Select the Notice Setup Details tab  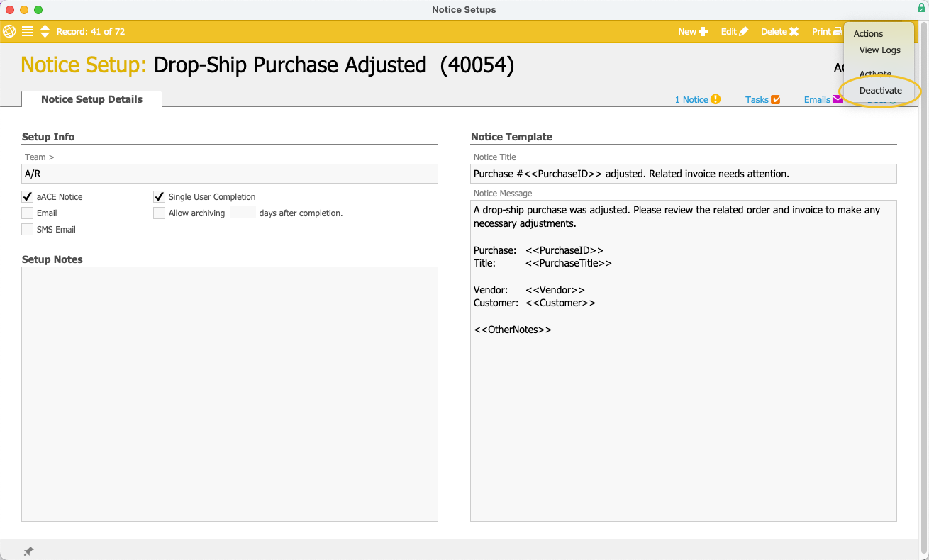coord(91,99)
